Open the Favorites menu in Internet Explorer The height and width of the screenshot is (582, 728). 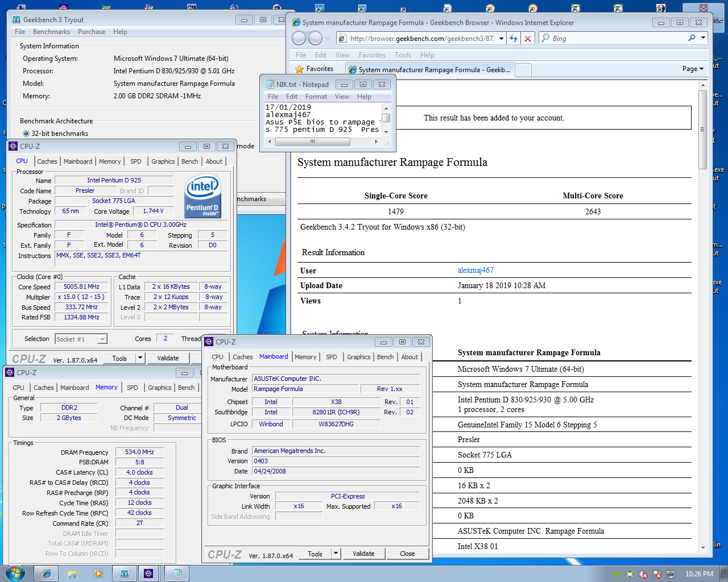372,55
